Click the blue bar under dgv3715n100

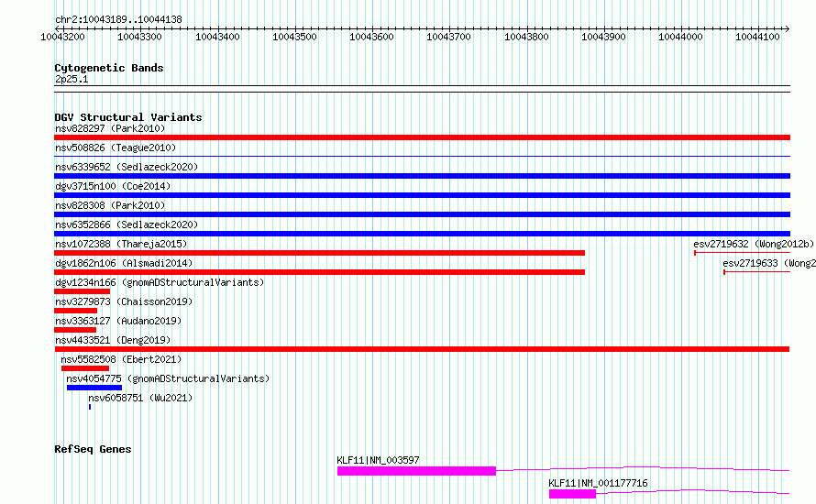click(x=422, y=195)
